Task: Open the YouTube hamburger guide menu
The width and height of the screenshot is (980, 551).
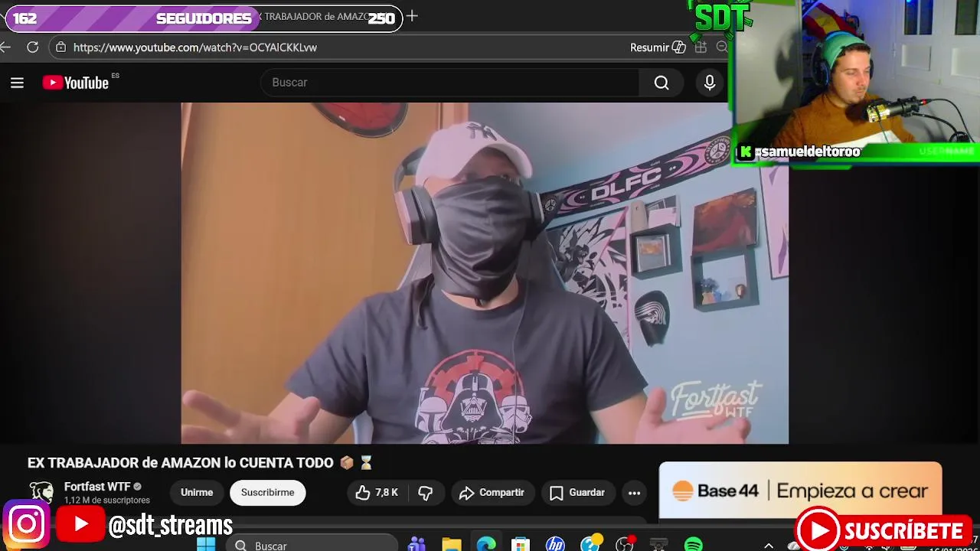Action: 17,83
